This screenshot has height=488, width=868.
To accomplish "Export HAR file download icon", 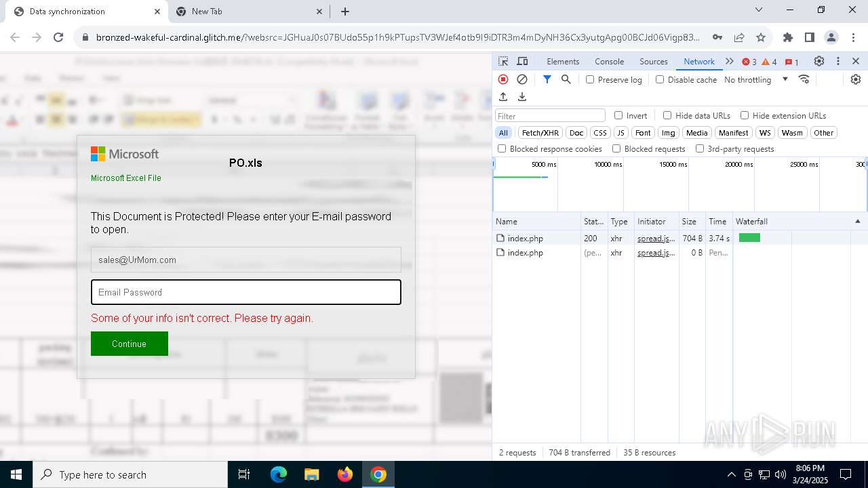I will [x=522, y=97].
